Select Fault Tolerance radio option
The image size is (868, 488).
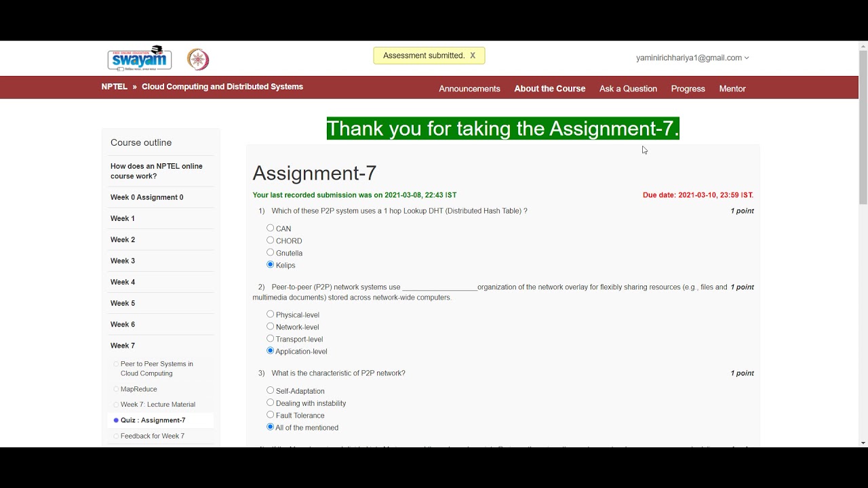[x=270, y=415]
